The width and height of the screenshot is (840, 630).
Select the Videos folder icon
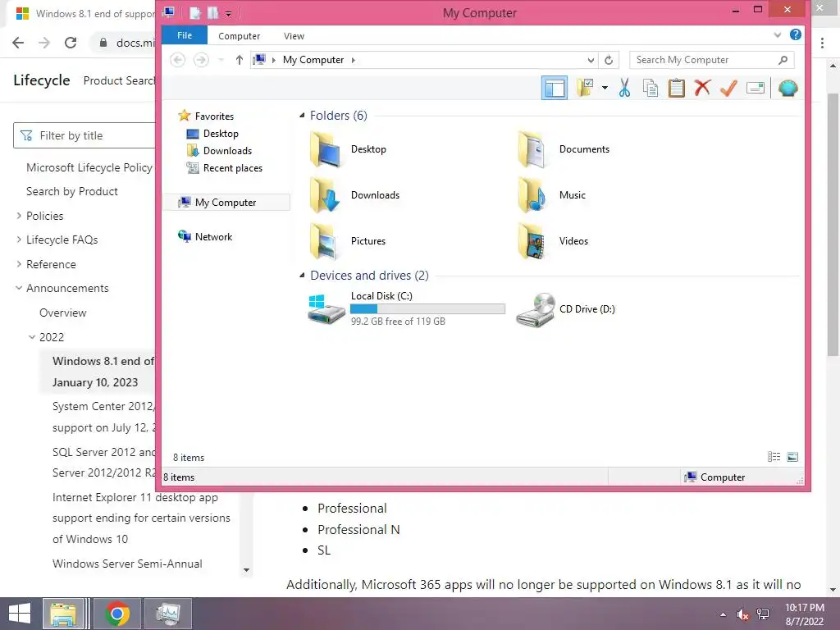click(532, 241)
